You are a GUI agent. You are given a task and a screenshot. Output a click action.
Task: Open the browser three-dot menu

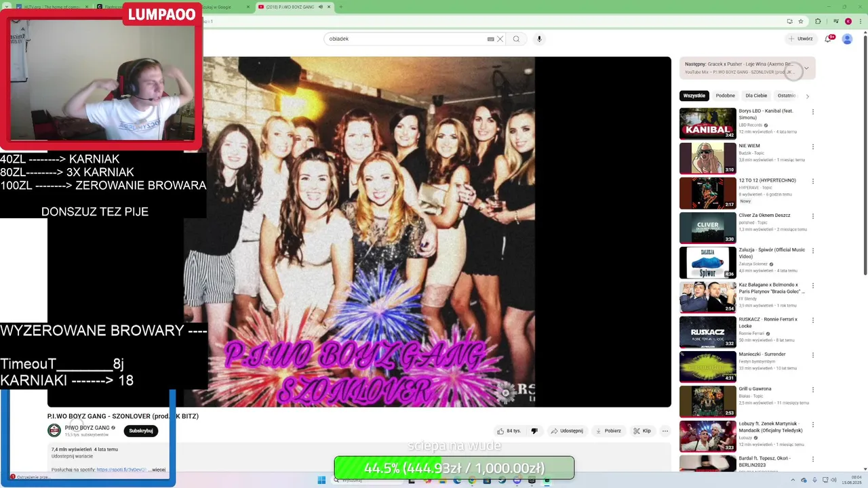pos(861,21)
